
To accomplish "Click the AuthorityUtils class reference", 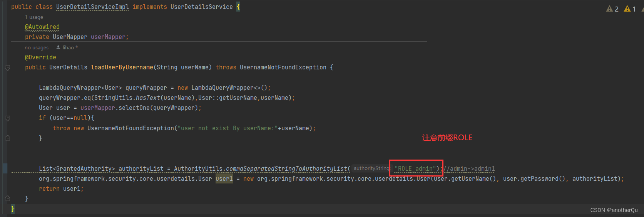I will tap(198, 169).
